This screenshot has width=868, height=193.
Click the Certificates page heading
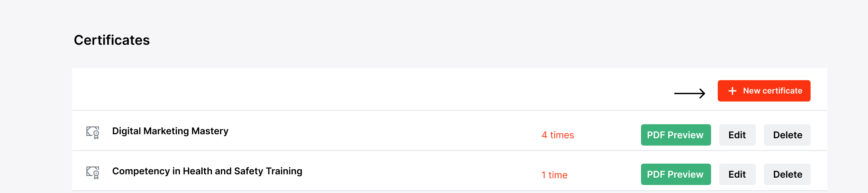pyautogui.click(x=112, y=40)
